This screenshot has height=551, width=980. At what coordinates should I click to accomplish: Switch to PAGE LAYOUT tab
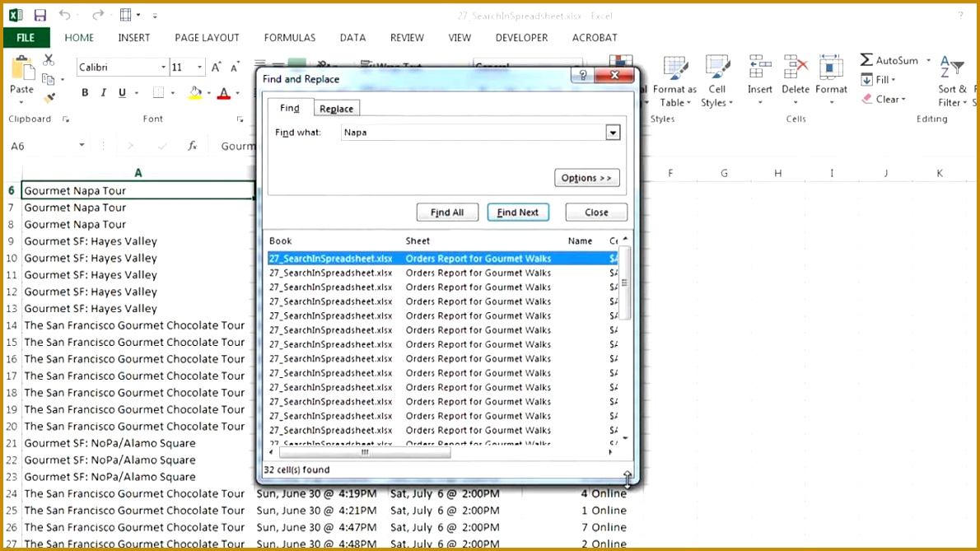point(207,38)
